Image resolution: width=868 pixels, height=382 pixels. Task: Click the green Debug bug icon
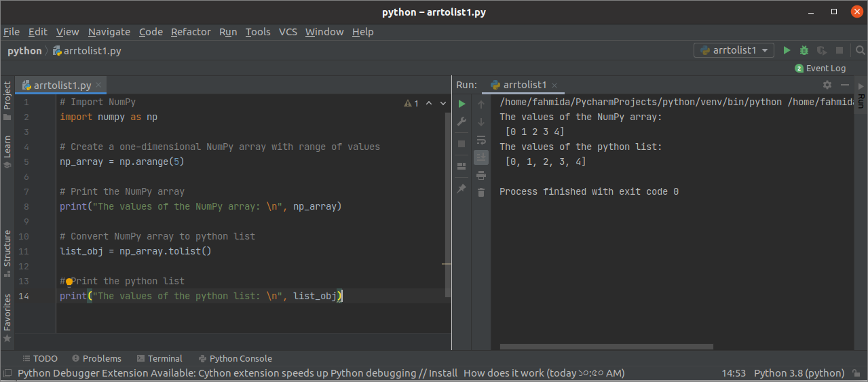[804, 50]
